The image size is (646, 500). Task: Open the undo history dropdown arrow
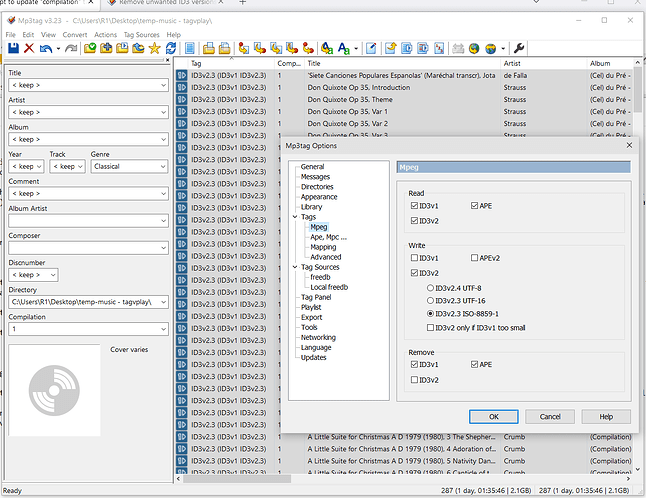pos(58,49)
